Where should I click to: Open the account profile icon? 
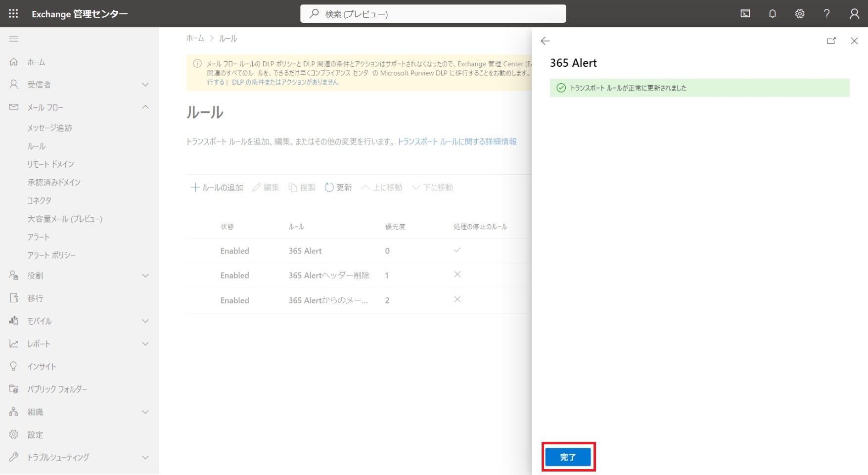pyautogui.click(x=854, y=14)
